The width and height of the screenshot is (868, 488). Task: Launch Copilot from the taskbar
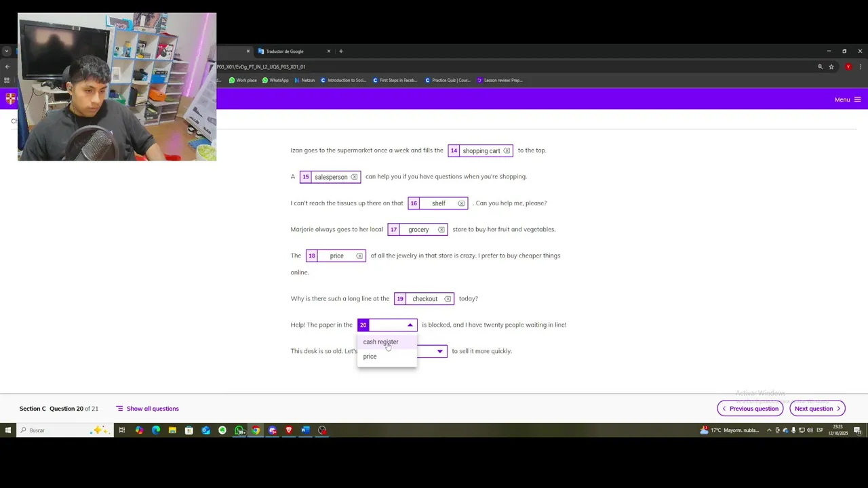pyautogui.click(x=139, y=430)
